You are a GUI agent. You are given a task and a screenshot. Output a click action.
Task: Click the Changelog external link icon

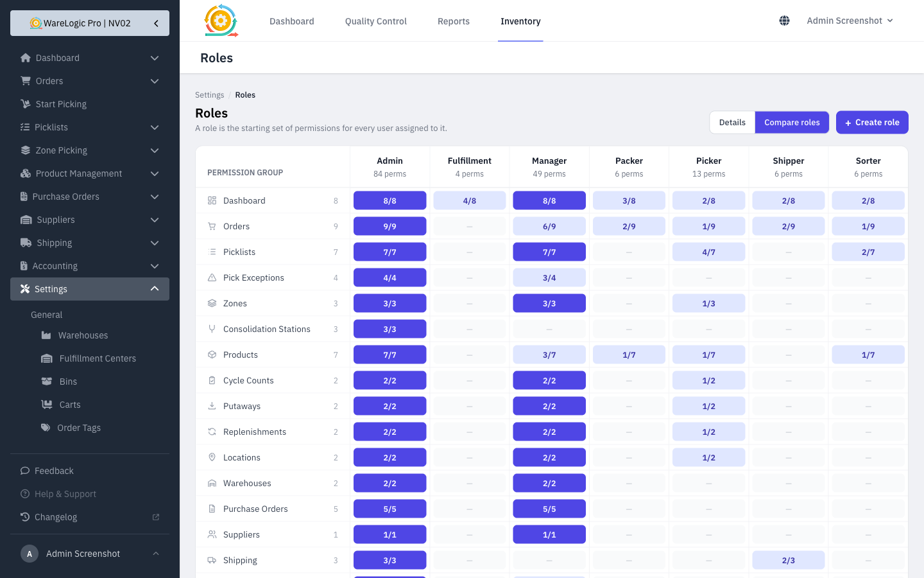pyautogui.click(x=155, y=517)
